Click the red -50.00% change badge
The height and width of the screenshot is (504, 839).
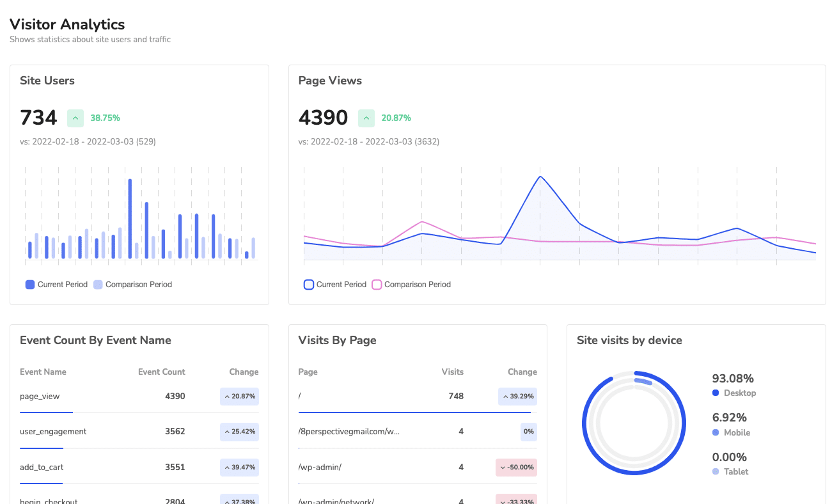click(x=516, y=468)
